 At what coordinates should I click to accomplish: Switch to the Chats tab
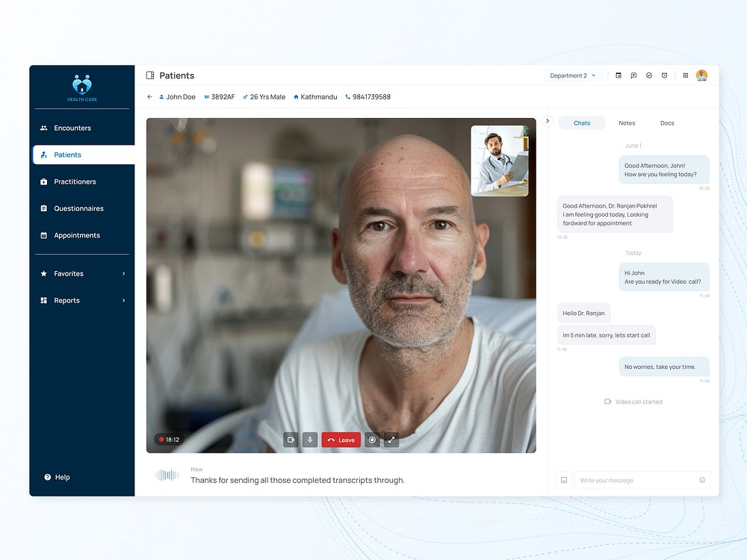(x=582, y=123)
